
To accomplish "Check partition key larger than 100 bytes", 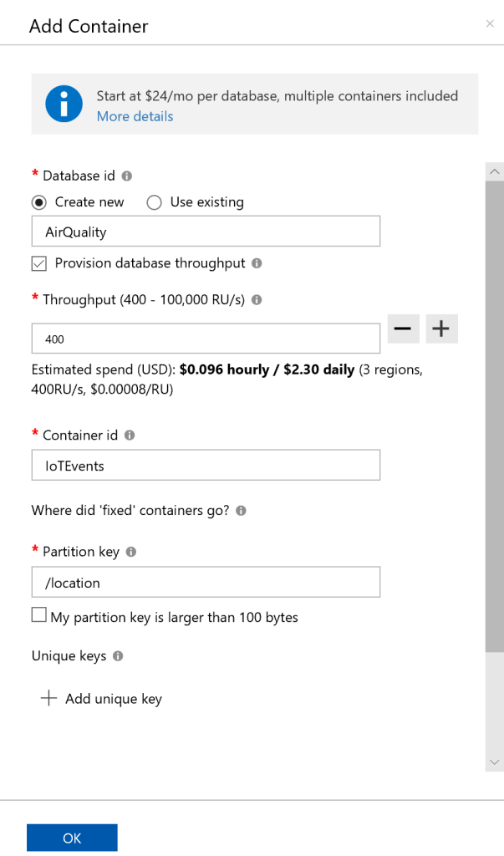I will 38,615.
